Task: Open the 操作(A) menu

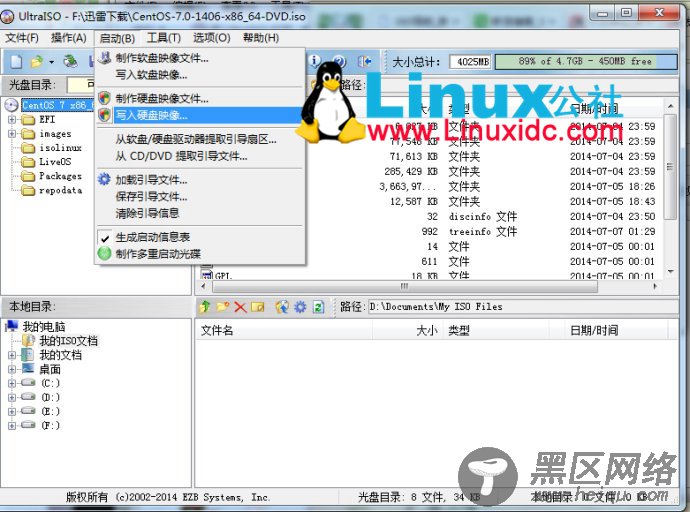Action: [x=68, y=38]
